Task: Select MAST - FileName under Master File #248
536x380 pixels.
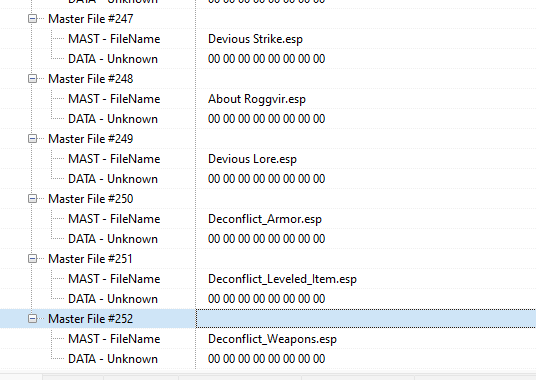Action: [114, 99]
